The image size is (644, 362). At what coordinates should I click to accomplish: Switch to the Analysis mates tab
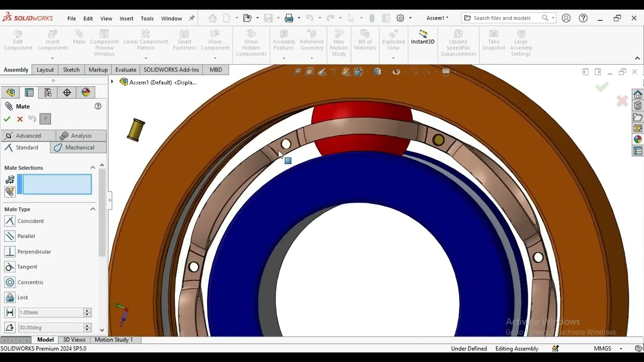(81, 136)
